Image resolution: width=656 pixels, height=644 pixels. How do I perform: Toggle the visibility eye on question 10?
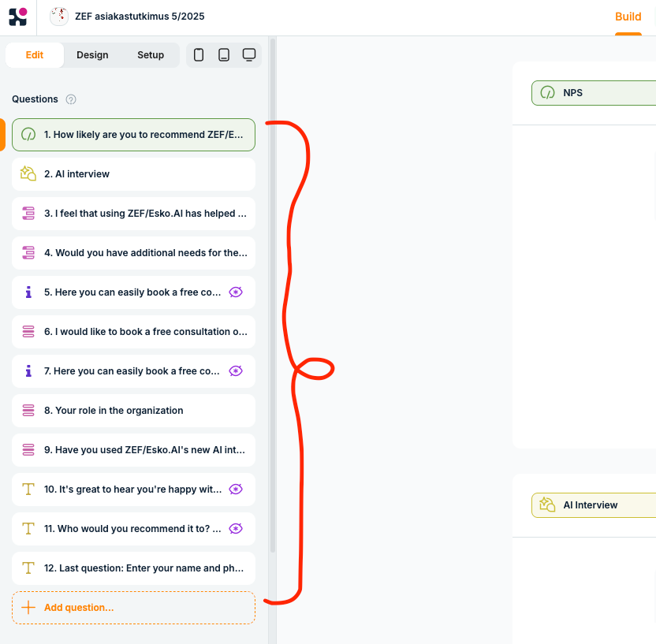(236, 490)
